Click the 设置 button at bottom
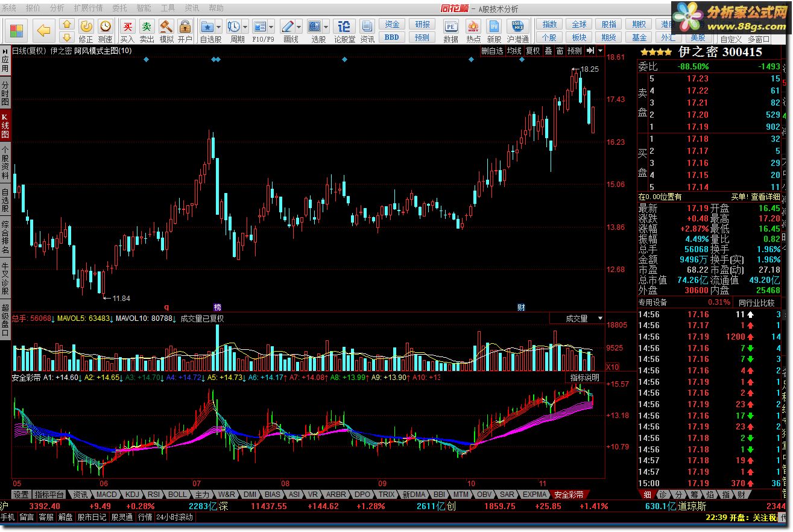Image resolution: width=793 pixels, height=532 pixels. [x=22, y=494]
